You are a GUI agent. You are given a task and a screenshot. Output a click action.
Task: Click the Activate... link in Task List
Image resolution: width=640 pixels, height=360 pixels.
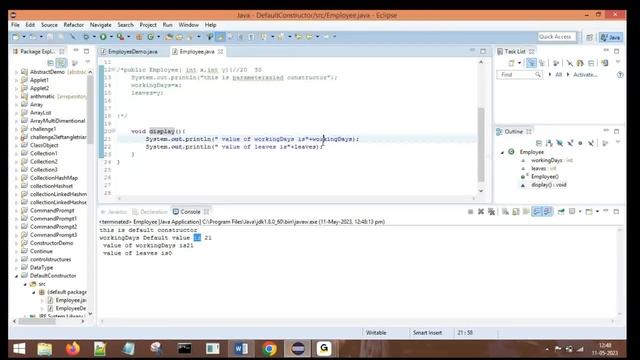585,75
